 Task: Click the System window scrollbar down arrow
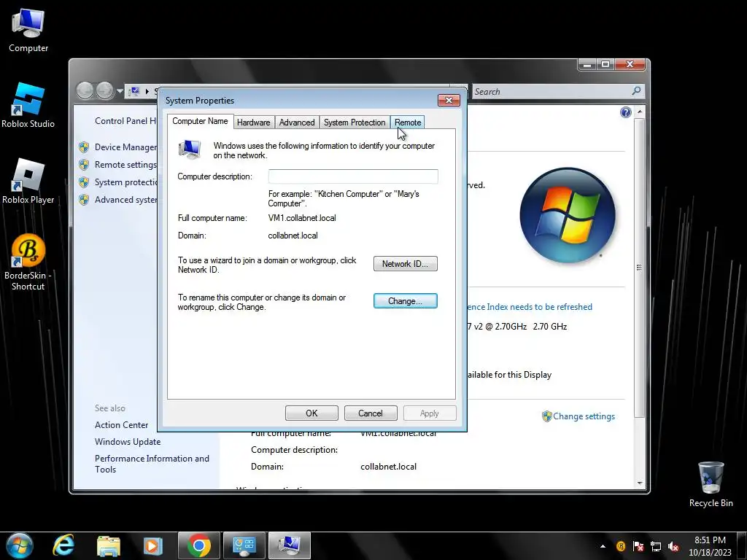[640, 483]
